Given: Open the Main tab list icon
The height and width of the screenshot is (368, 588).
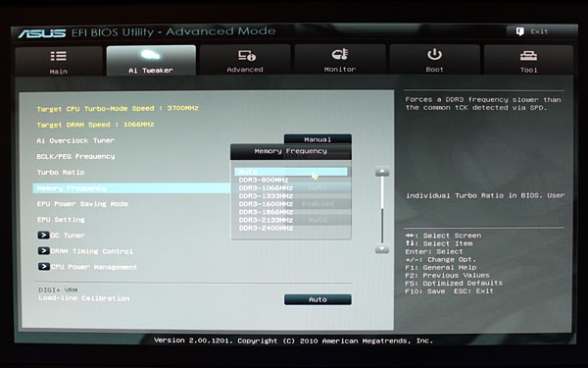Looking at the screenshot, I should [x=59, y=56].
